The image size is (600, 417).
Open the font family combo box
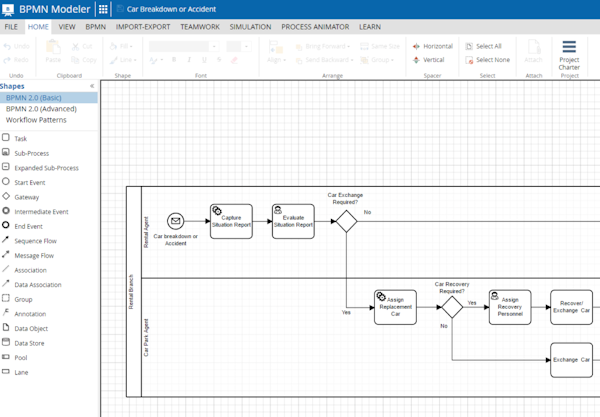click(x=184, y=46)
